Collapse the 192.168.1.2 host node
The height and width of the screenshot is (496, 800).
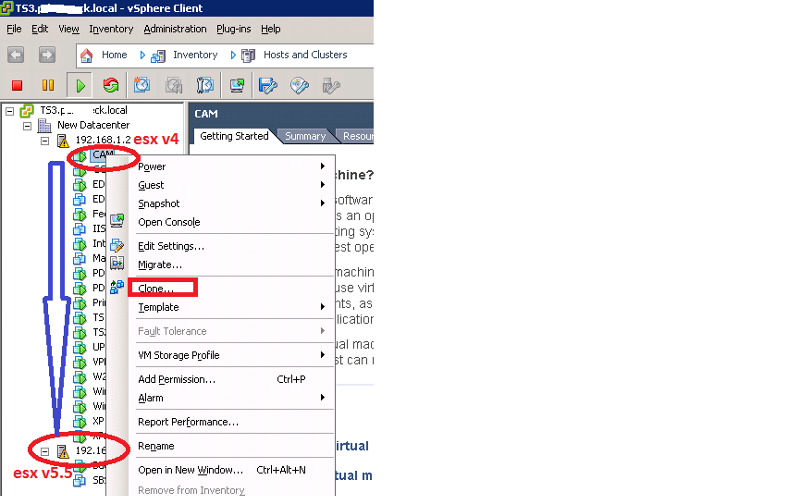tap(45, 140)
